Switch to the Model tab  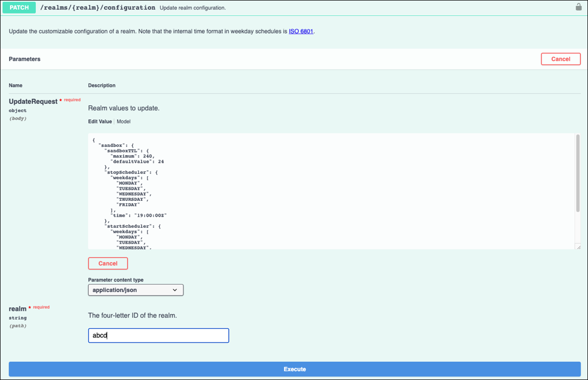point(123,122)
